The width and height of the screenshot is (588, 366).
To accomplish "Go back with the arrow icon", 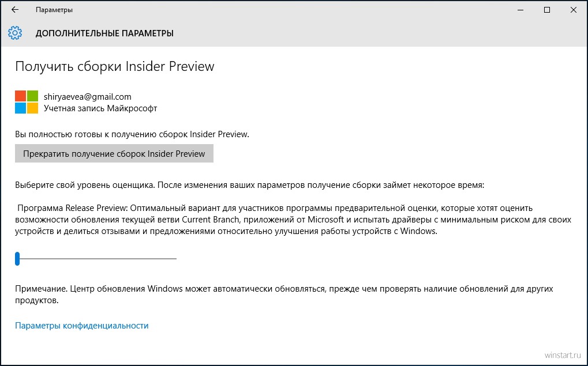I will [15, 10].
